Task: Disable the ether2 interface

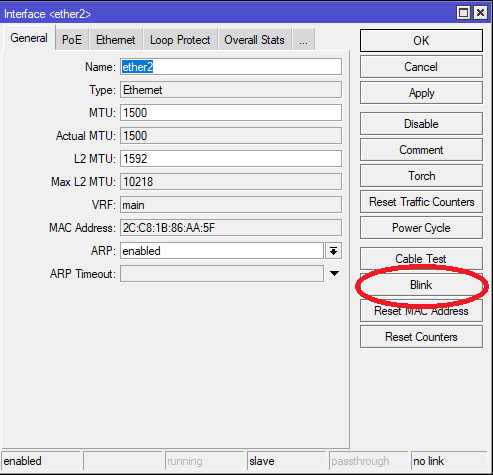Action: (x=421, y=124)
